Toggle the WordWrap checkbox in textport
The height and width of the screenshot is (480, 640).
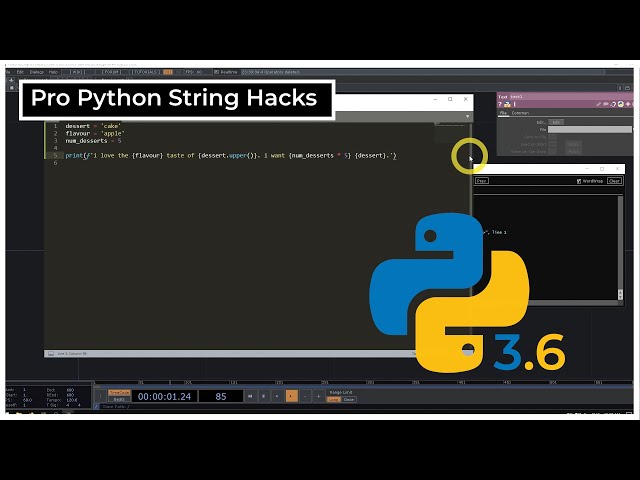(x=579, y=181)
